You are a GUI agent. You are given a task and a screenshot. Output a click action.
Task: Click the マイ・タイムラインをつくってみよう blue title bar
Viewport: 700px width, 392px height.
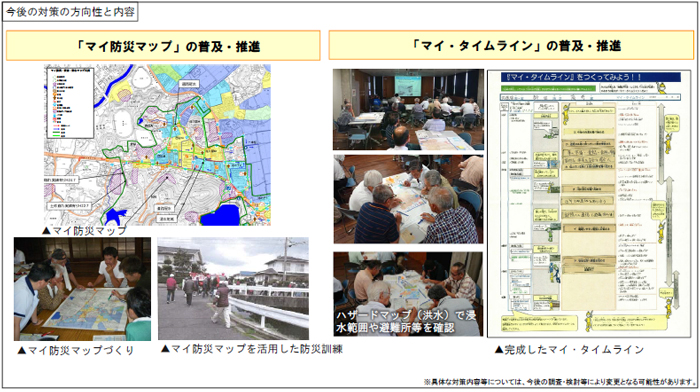pyautogui.click(x=590, y=77)
